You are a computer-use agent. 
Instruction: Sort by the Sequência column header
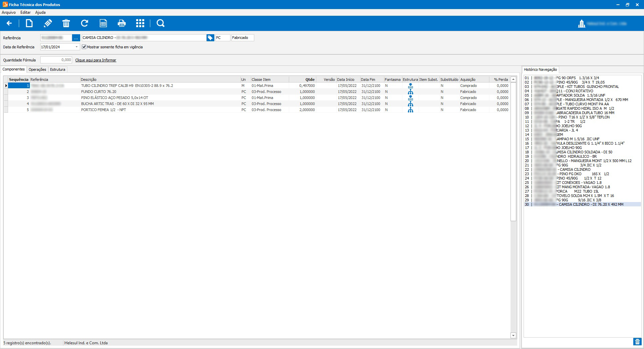point(19,80)
